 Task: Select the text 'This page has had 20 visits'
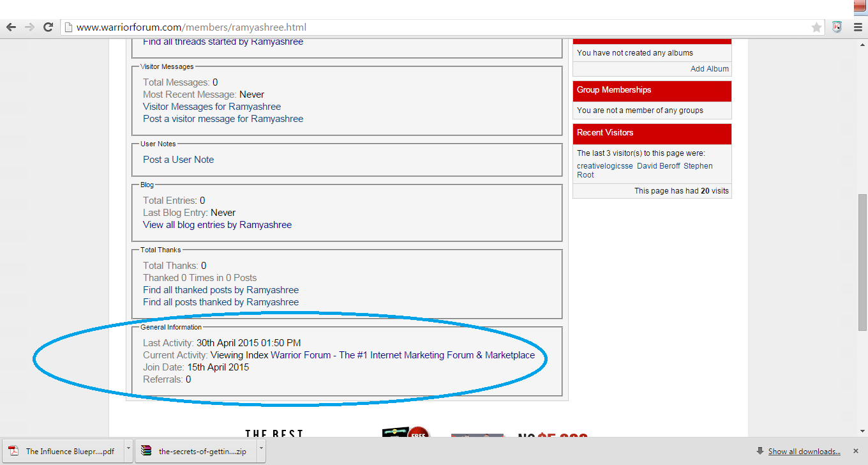tap(682, 191)
